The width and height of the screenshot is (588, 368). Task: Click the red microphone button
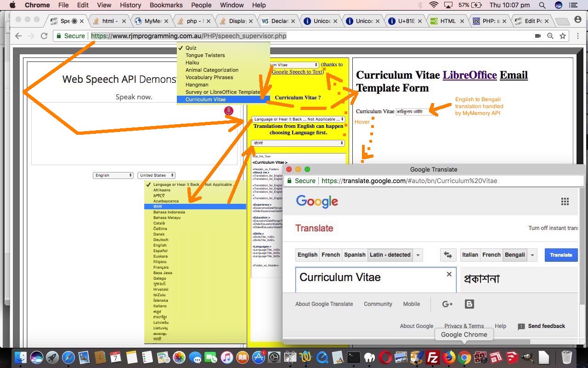tap(228, 111)
